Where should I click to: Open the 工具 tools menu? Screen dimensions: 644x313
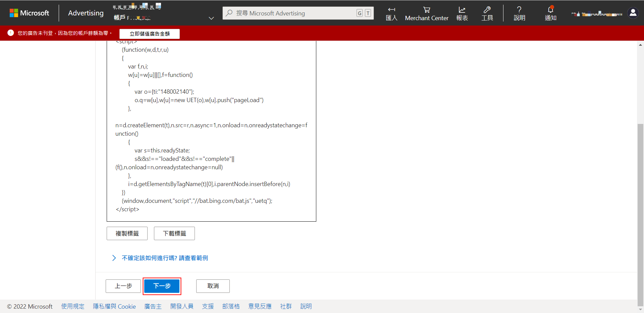coord(487,13)
